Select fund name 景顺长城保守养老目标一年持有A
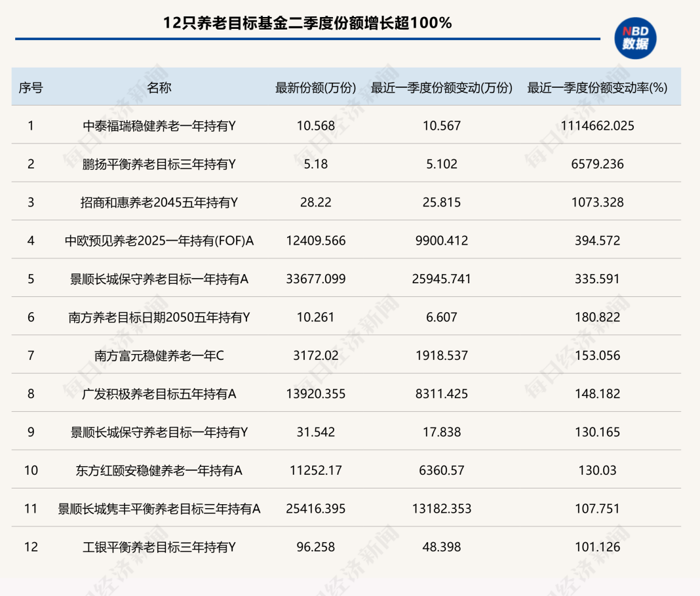This screenshot has width=700, height=596. [x=159, y=279]
